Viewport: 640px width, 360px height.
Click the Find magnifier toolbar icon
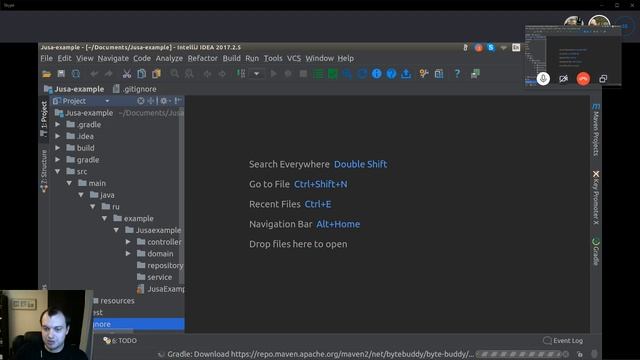tap(175, 74)
